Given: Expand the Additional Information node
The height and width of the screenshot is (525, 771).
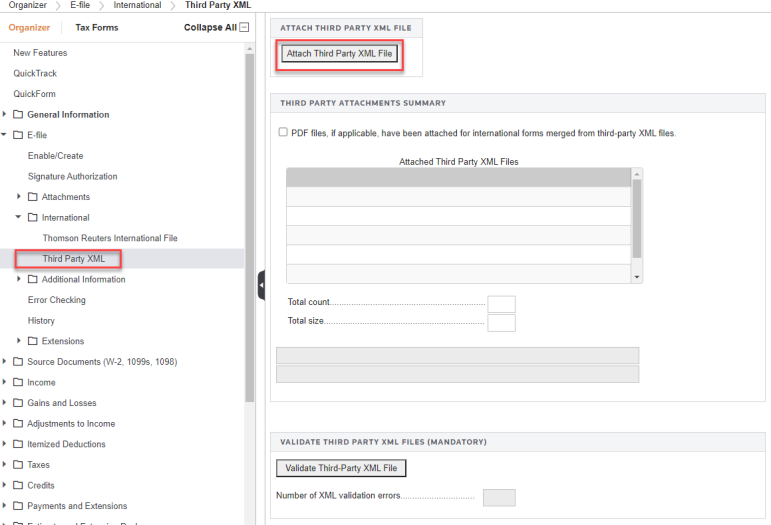Looking at the screenshot, I should click(19, 279).
